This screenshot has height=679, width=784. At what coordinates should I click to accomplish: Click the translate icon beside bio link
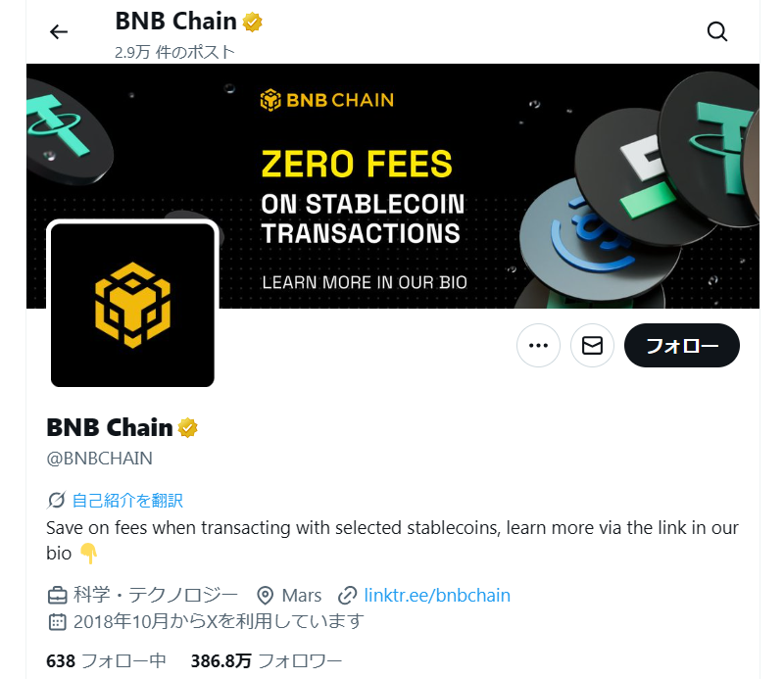56,500
